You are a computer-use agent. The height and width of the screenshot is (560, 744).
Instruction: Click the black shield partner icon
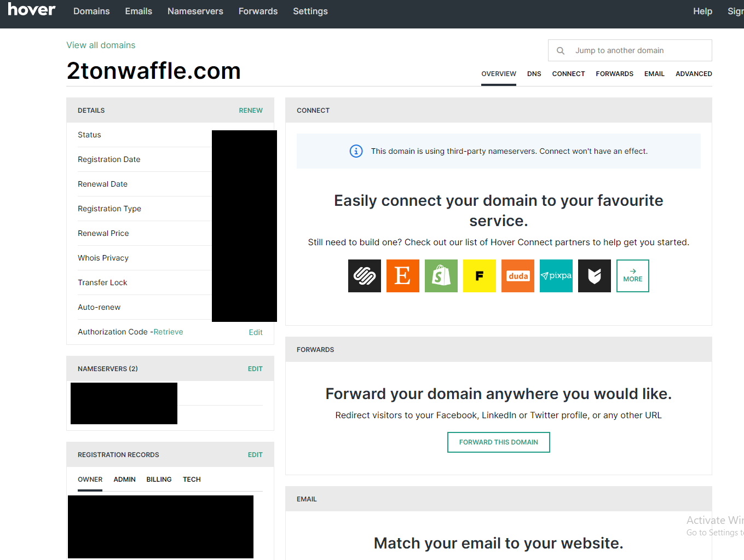594,276
